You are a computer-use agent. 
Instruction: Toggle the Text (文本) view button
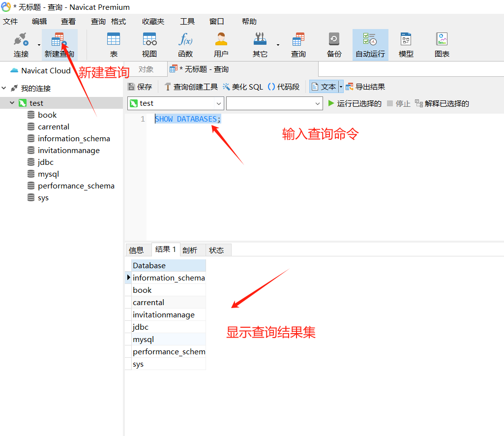324,87
